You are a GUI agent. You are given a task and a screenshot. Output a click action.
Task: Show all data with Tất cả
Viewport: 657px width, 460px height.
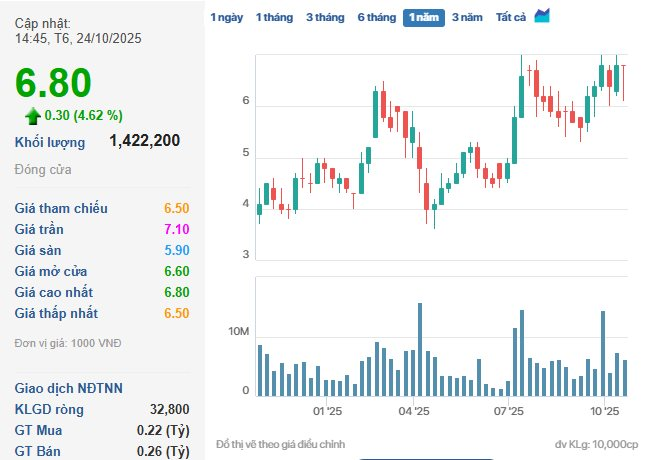click(511, 17)
